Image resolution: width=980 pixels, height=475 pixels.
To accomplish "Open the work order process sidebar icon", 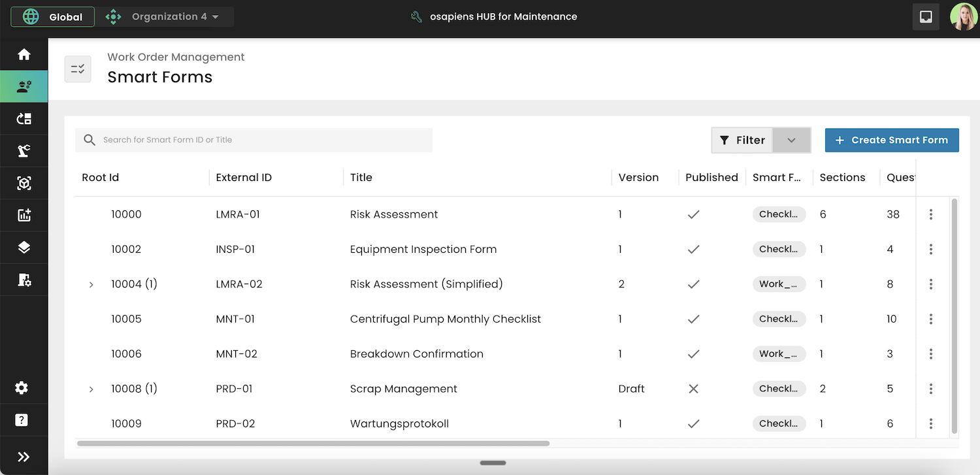I will [x=24, y=118].
